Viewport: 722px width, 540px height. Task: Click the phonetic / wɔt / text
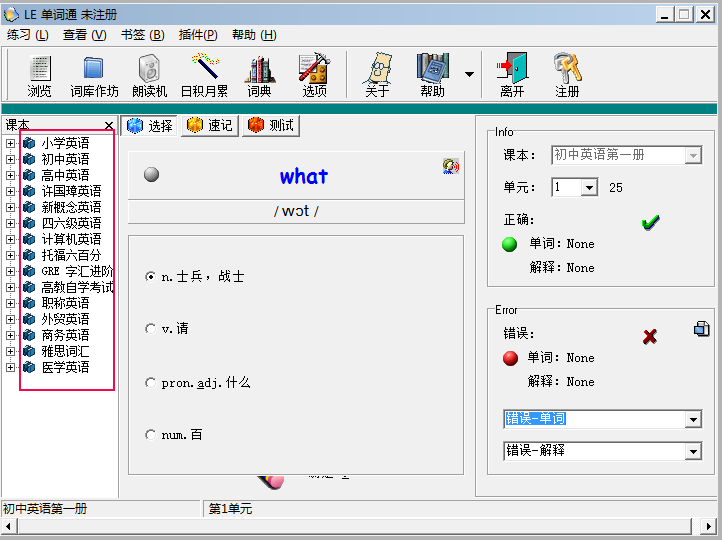(296, 211)
